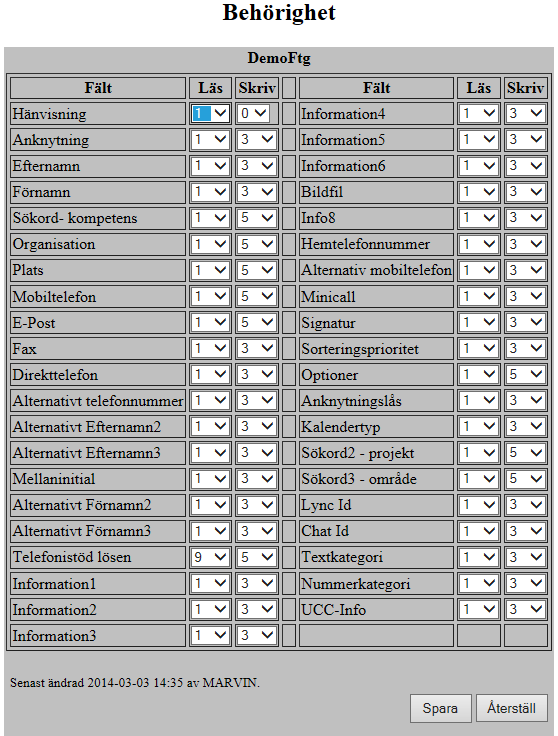Open Skriv dropdown for Alternativ mobiltelefon
The width and height of the screenshot is (558, 736).
(x=526, y=270)
